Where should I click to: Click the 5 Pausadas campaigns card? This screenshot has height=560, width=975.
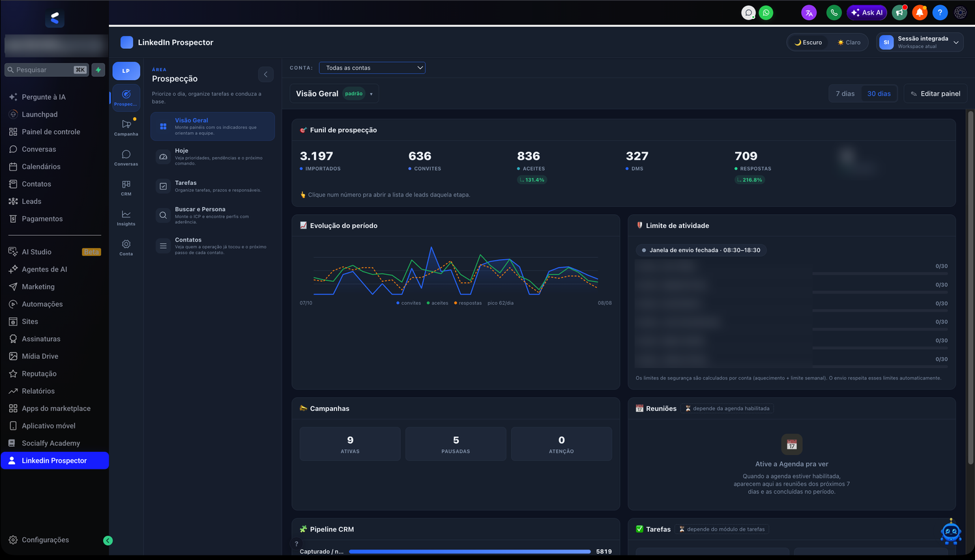pyautogui.click(x=456, y=444)
